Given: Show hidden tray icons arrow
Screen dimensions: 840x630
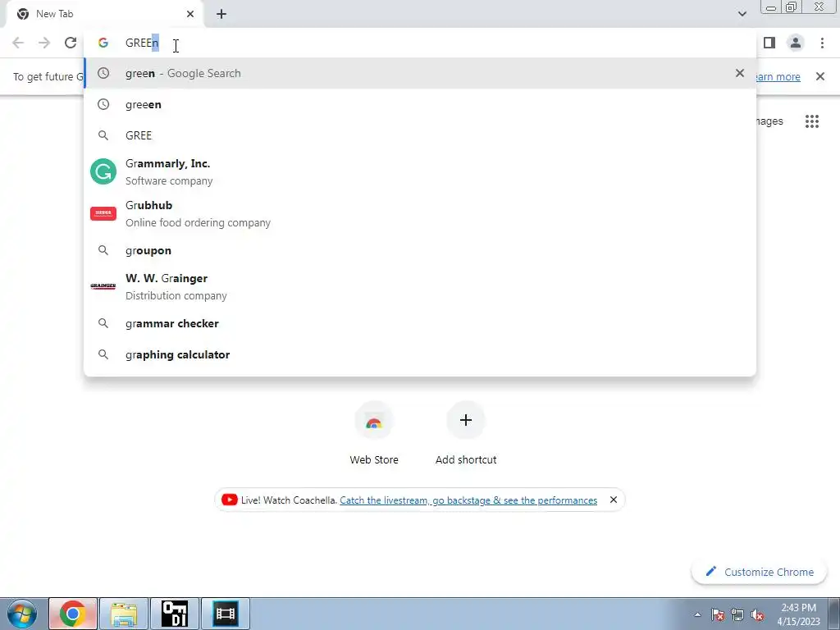Looking at the screenshot, I should (x=697, y=614).
